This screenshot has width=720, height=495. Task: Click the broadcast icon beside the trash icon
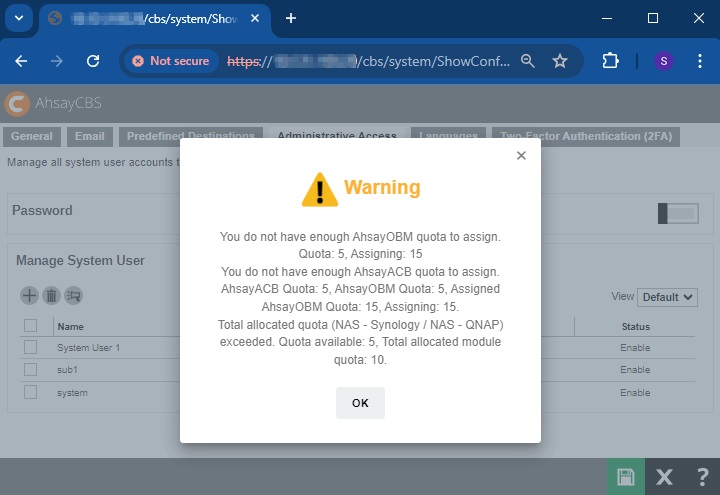pyautogui.click(x=73, y=296)
